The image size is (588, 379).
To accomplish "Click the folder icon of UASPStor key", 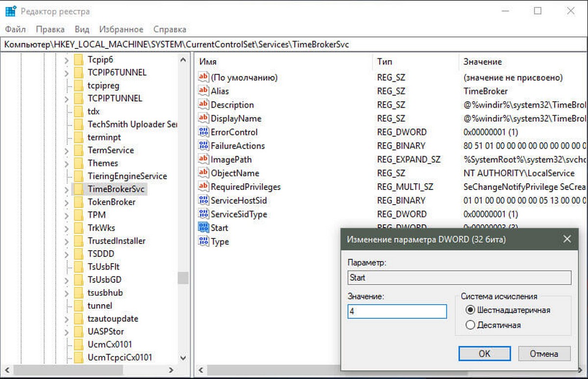I will 78,332.
